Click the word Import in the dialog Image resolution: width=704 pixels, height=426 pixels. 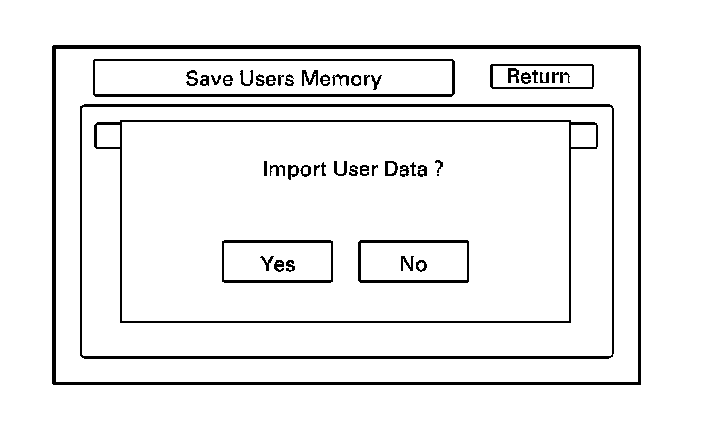[286, 168]
